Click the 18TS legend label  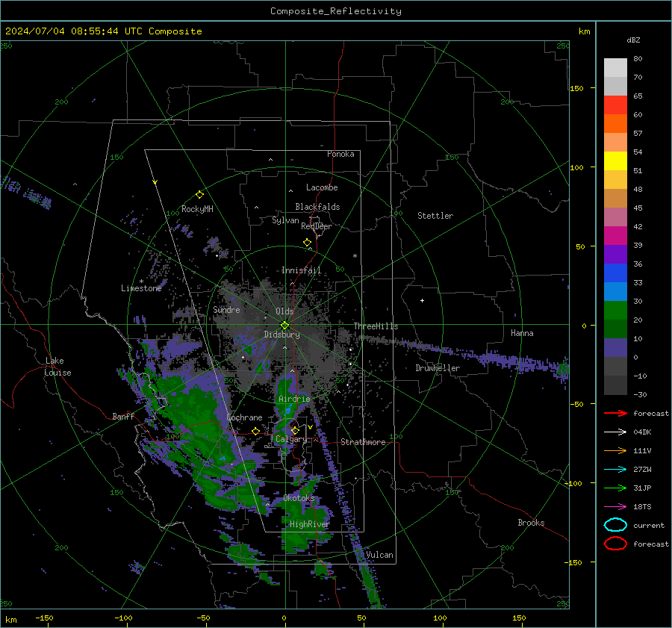[642, 507]
